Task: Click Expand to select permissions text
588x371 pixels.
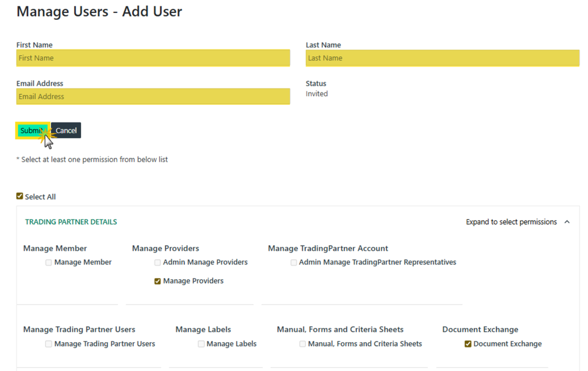Action: [511, 222]
